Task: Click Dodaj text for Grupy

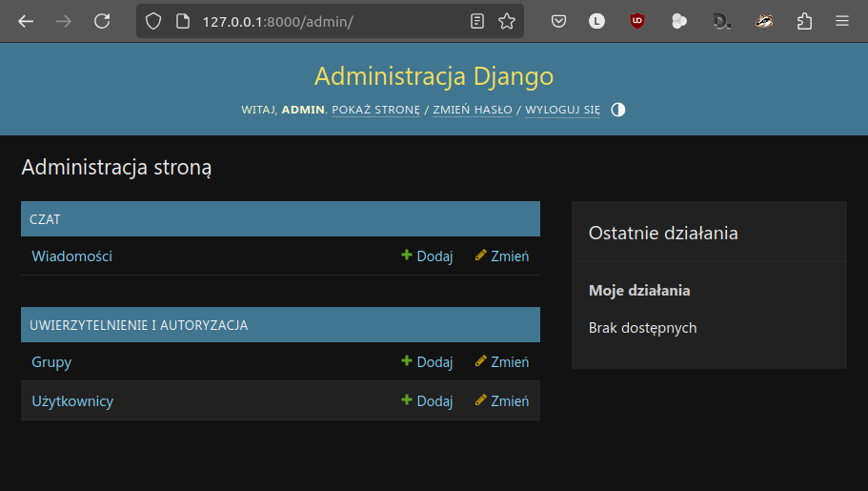Action: (x=434, y=362)
